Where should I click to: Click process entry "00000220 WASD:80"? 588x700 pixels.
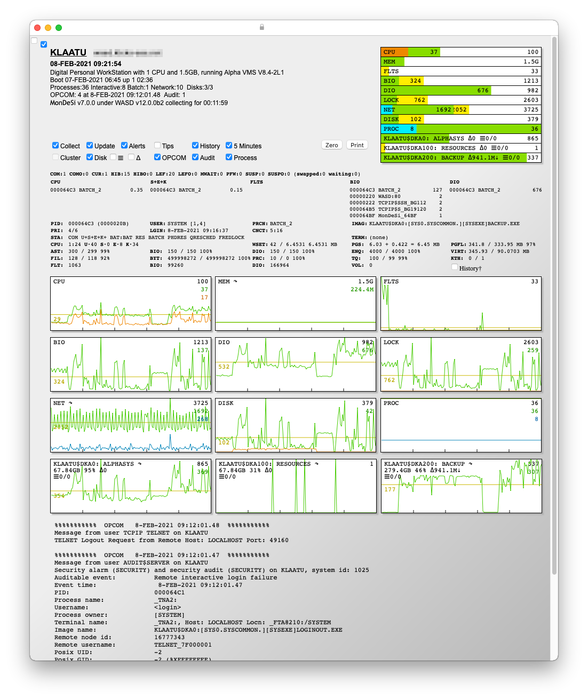point(375,196)
